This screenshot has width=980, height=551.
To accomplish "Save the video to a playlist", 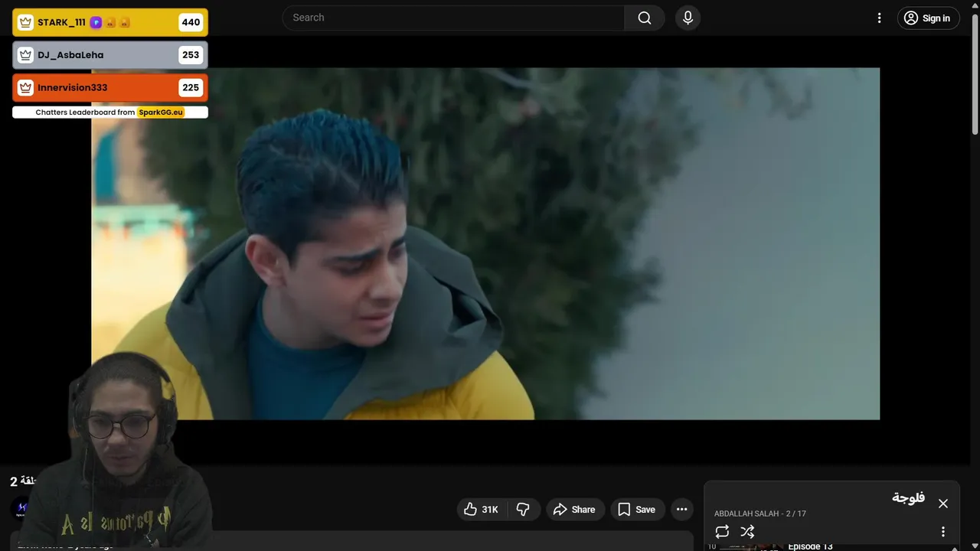I will click(637, 510).
